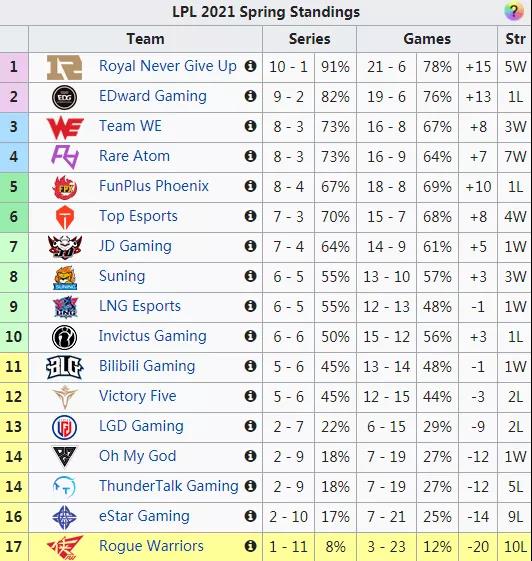This screenshot has height=561, width=532.
Task: Show info for Invictus Gaming
Action: pos(250,336)
